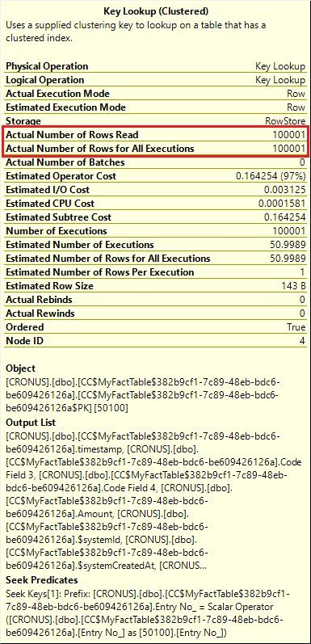Click Actual Number of Rows for All Executions
The height and width of the screenshot is (644, 311).
100,149
